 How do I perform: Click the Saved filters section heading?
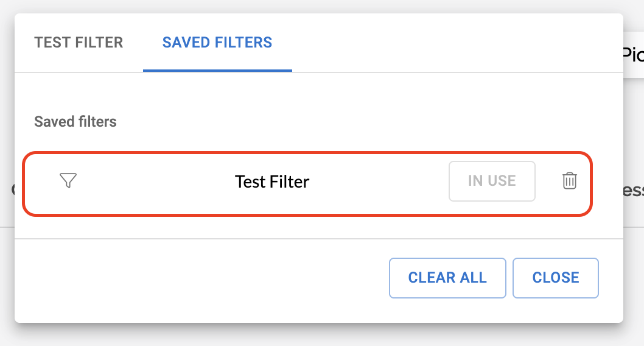pos(75,122)
